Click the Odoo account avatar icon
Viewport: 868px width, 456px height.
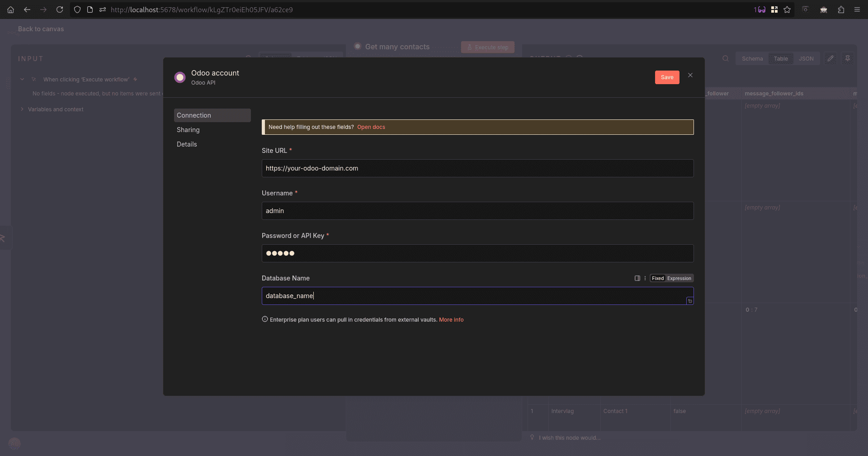[180, 77]
